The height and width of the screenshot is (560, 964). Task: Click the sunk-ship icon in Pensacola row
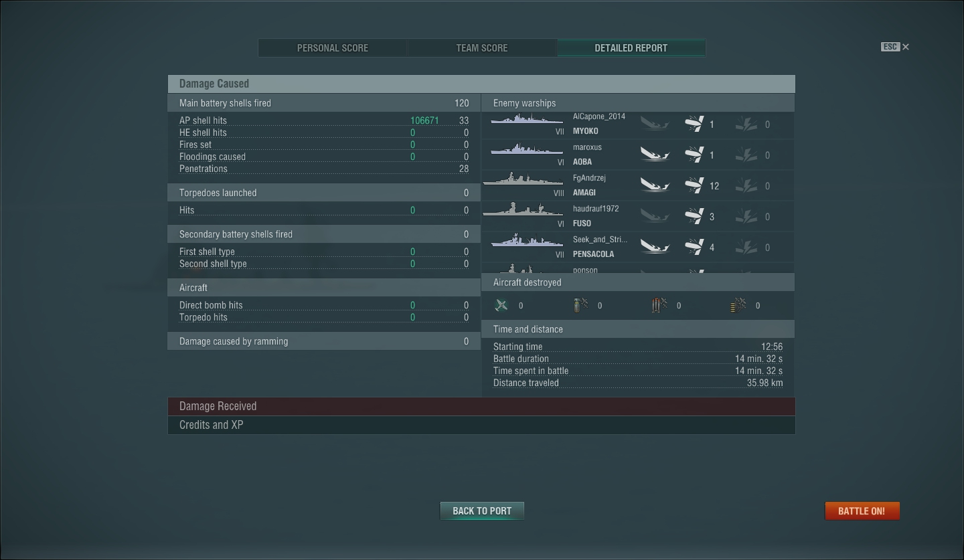(x=654, y=247)
